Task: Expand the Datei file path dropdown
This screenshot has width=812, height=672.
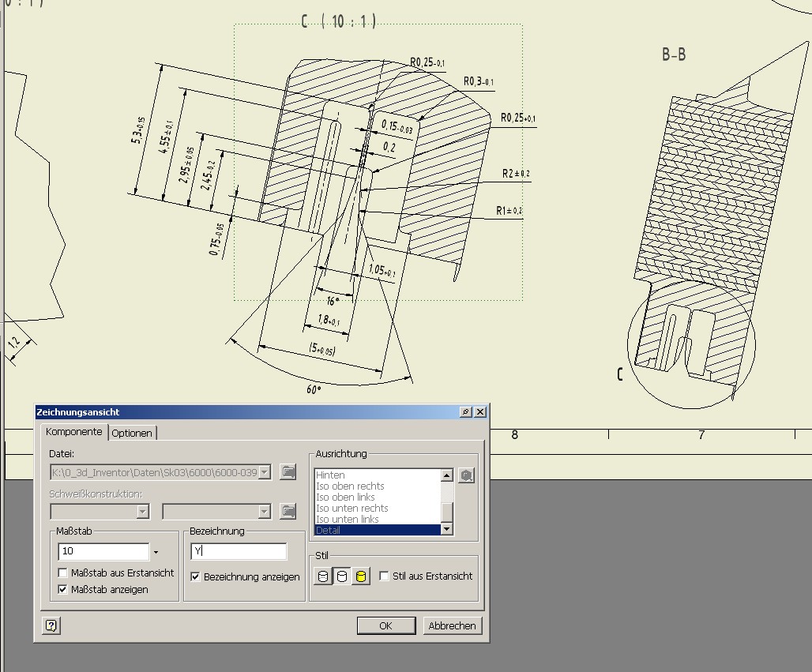Action: click(265, 472)
